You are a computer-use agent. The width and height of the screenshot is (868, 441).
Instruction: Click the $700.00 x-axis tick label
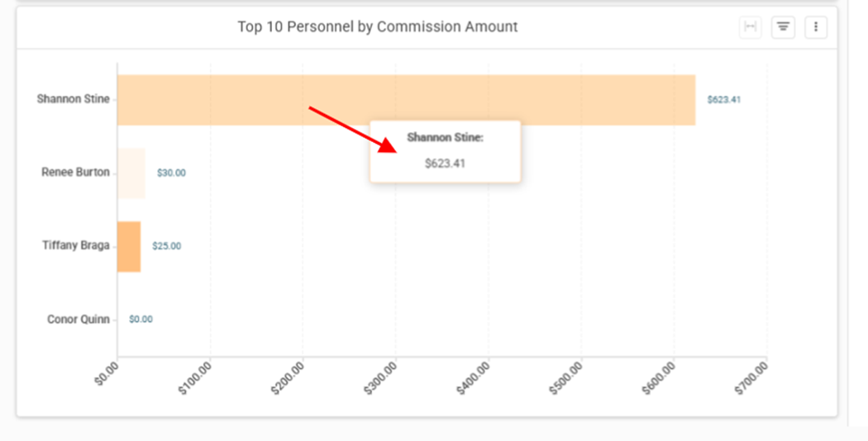point(751,378)
